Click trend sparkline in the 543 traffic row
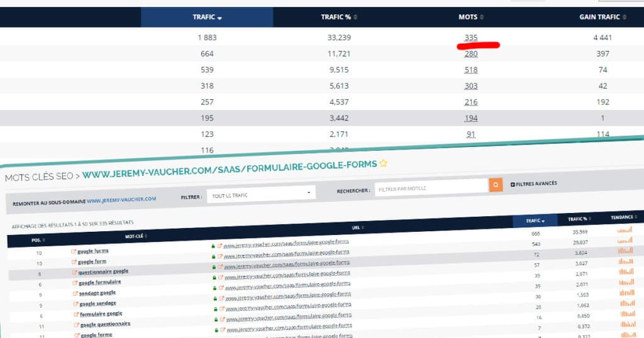This screenshot has height=338, width=644. (x=625, y=241)
